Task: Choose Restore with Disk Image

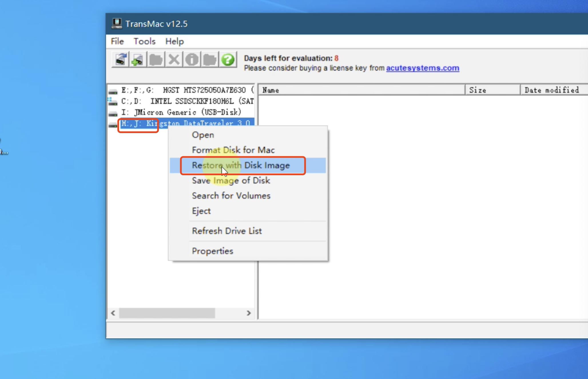Action: pyautogui.click(x=241, y=165)
